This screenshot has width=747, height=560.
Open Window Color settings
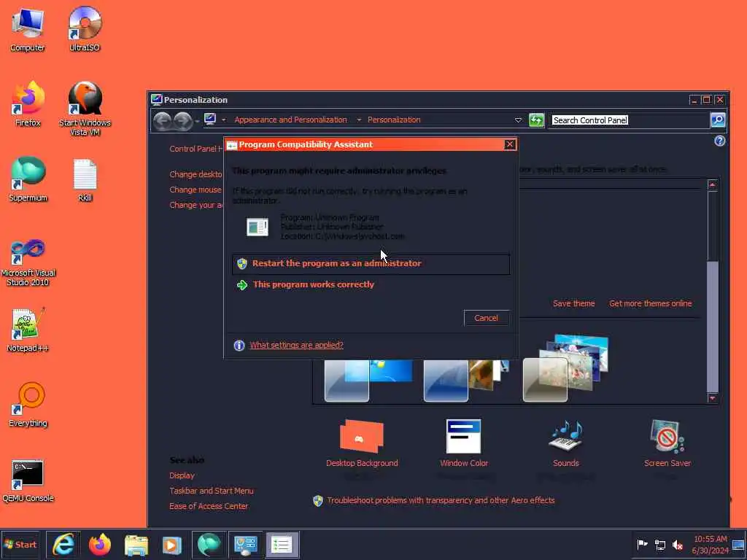(463, 444)
